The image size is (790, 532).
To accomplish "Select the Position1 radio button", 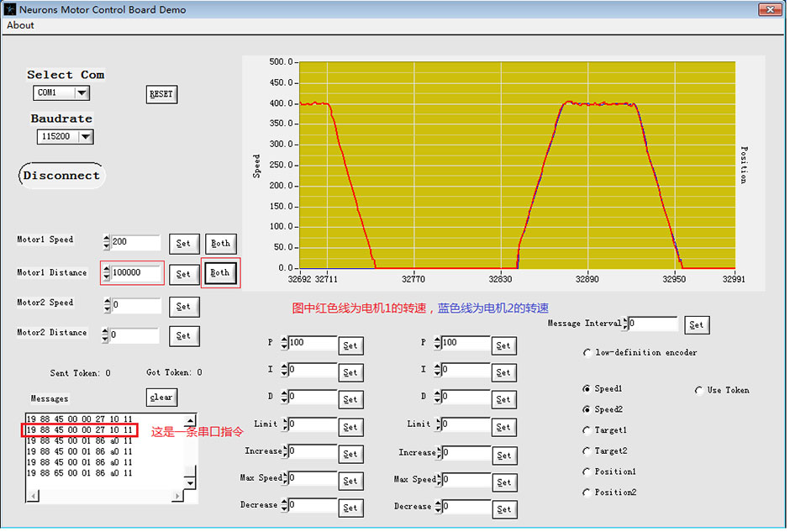I will (587, 471).
